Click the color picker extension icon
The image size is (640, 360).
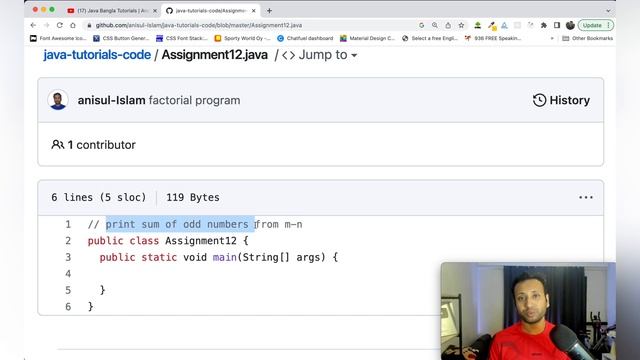pos(492,26)
